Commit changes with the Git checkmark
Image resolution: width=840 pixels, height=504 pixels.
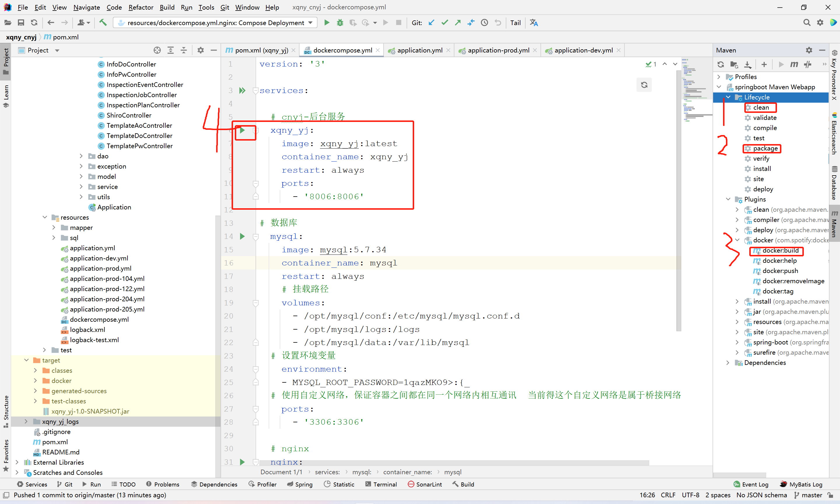pyautogui.click(x=444, y=23)
